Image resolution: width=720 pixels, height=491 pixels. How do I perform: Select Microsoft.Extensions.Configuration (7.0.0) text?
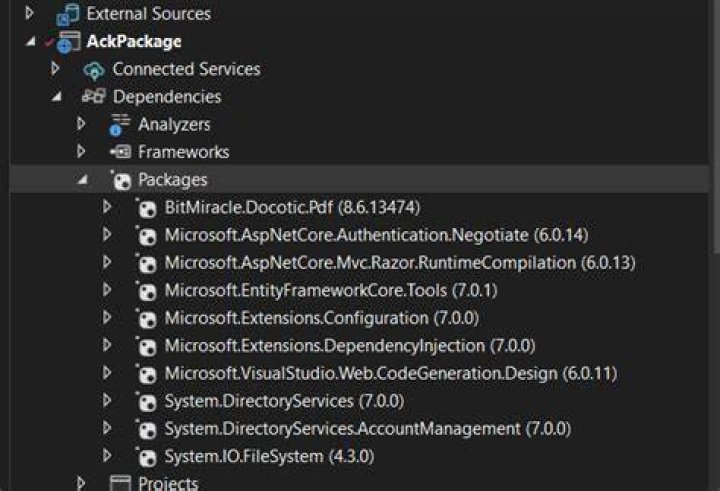coord(322,318)
